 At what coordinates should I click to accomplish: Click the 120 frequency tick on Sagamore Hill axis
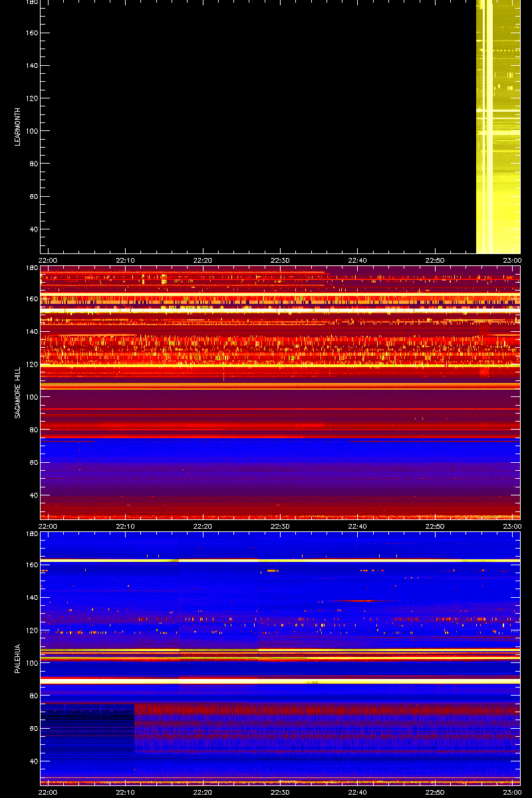pyautogui.click(x=32, y=364)
